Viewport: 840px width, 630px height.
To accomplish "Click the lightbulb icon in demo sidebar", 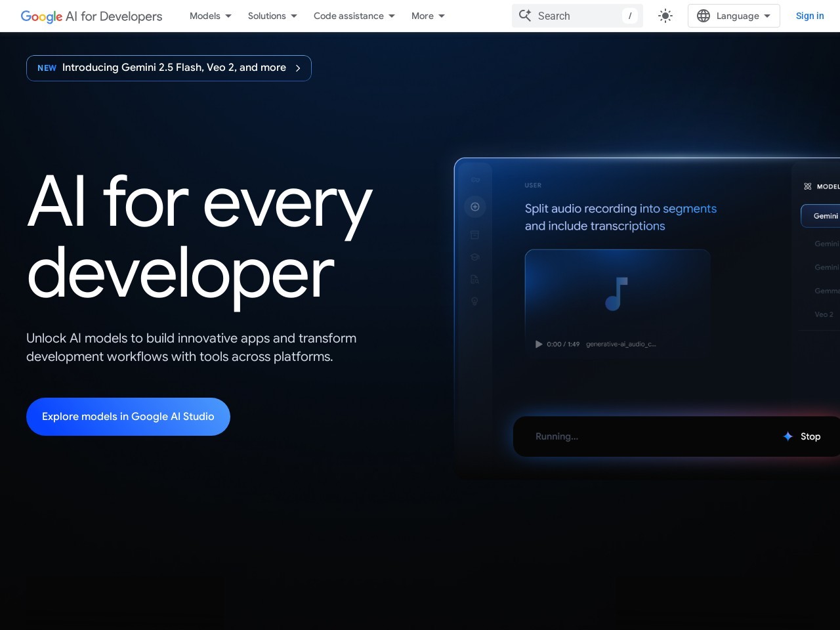I will 474,302.
